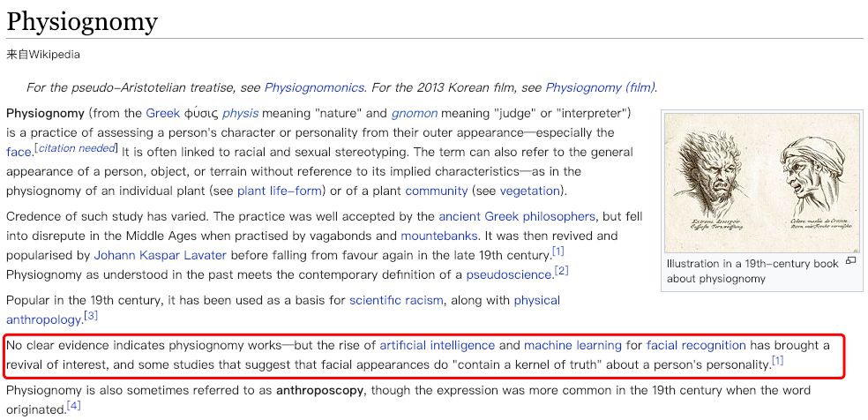868x420 pixels.
Task: Click the facial recognition link
Action: click(x=696, y=346)
